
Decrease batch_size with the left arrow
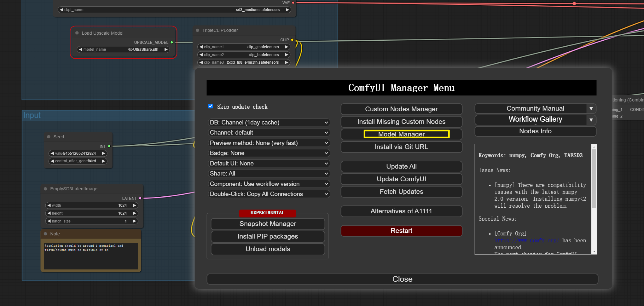point(49,221)
